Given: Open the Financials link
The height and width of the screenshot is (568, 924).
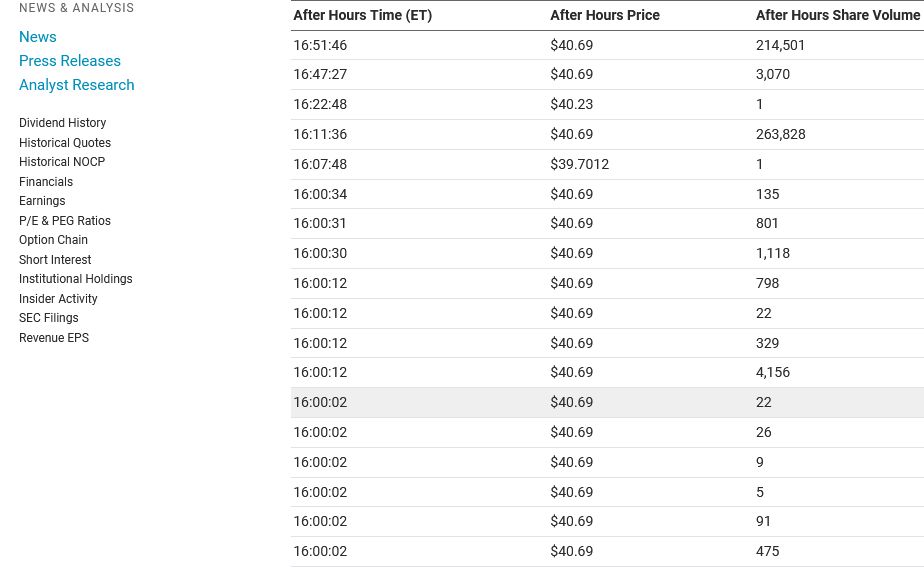Looking at the screenshot, I should pyautogui.click(x=46, y=182).
